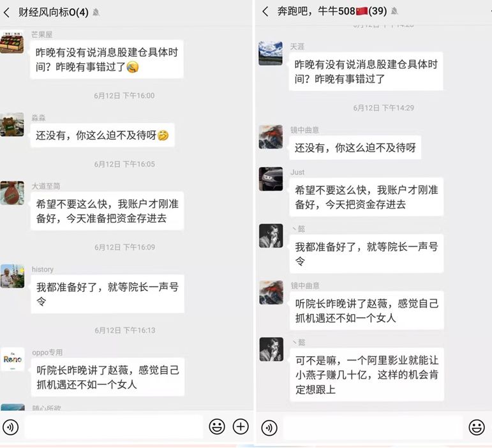Screen dimensions: 492x448
Task: Open the emoji picker in right chat
Action: point(477,428)
